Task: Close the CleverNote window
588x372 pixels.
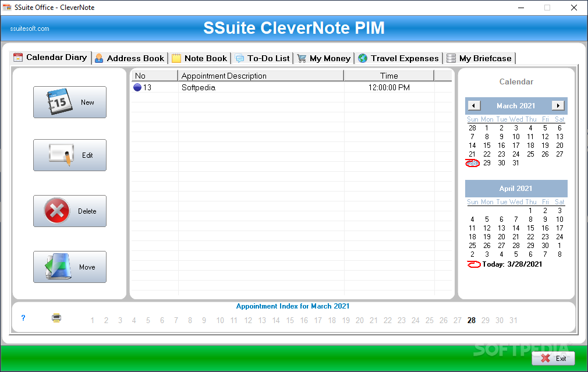Action: [574, 8]
